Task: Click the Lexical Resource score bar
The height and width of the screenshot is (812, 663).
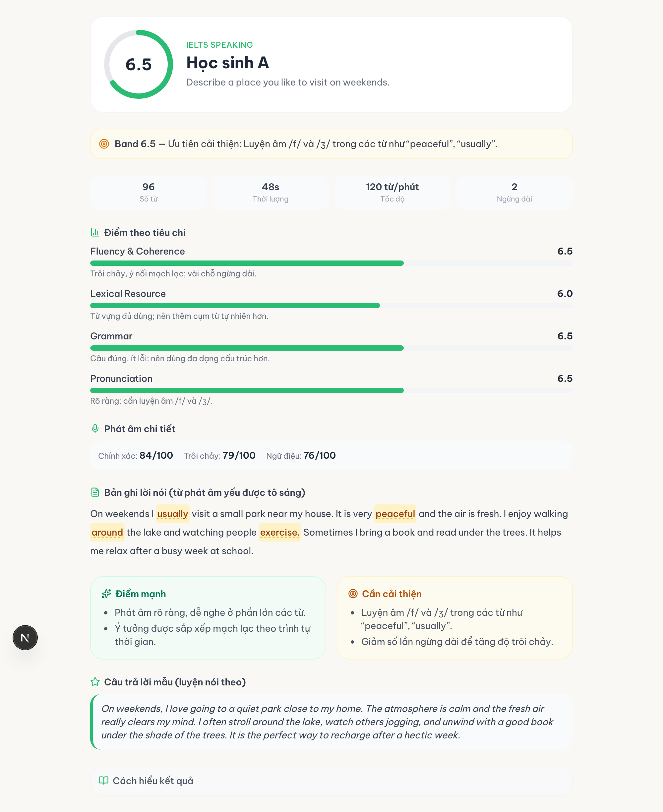Action: (331, 305)
